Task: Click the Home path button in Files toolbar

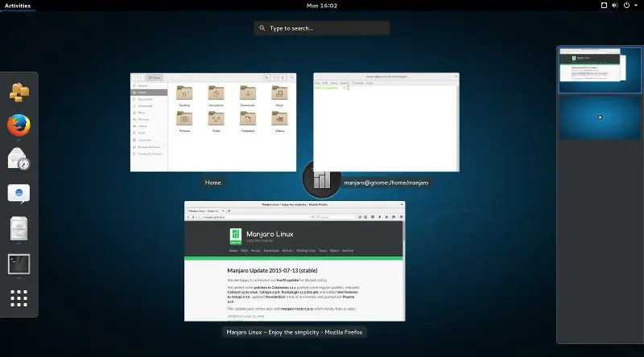Action: click(155, 77)
